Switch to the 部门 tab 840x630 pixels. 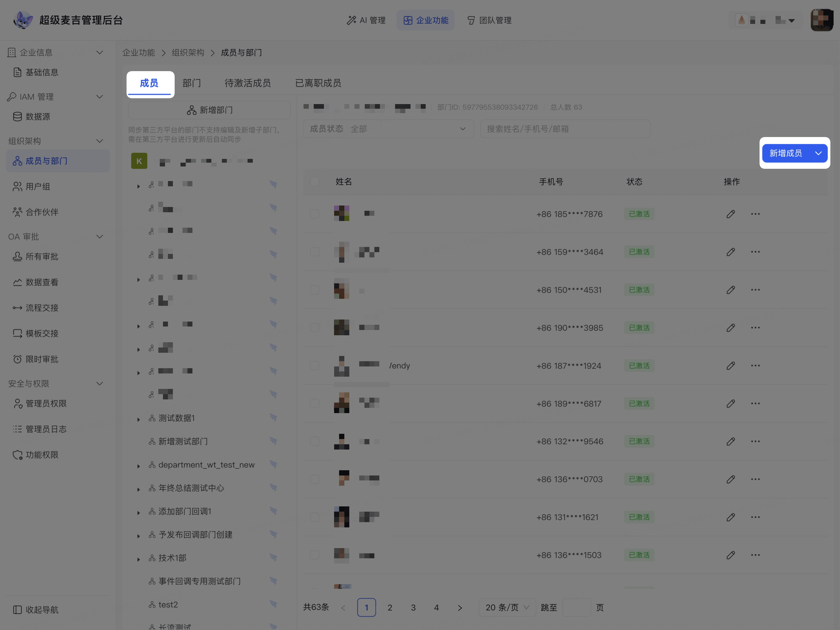[191, 83]
